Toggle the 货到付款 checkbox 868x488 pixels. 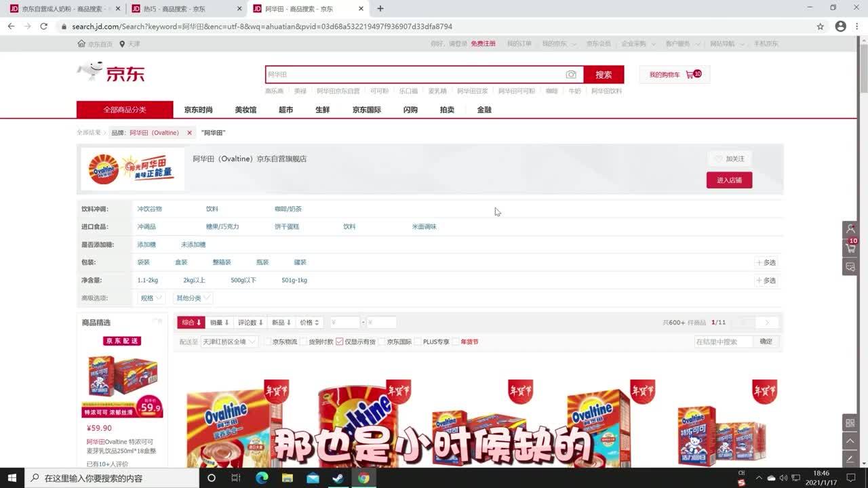point(304,342)
